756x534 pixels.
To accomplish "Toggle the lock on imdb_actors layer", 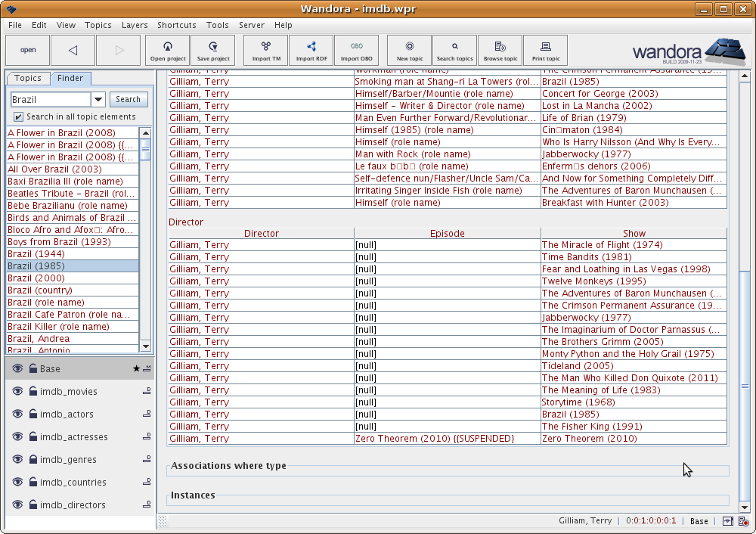I will coord(33,414).
